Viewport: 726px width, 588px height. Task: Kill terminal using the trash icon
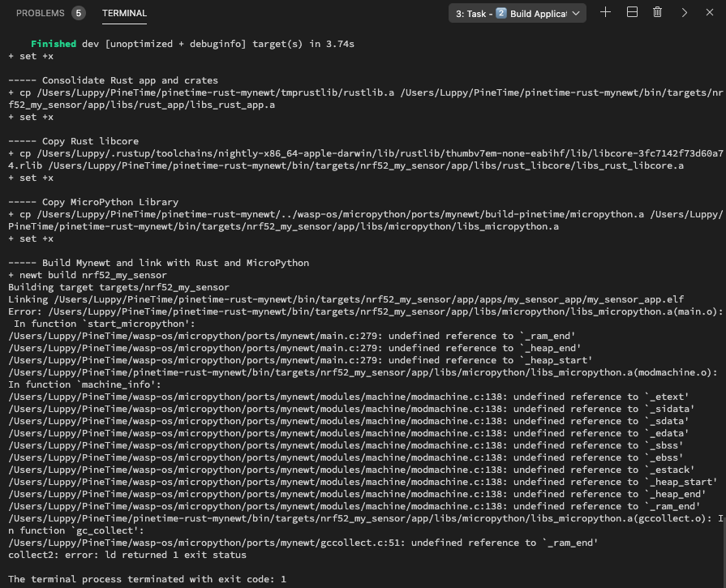pyautogui.click(x=658, y=12)
